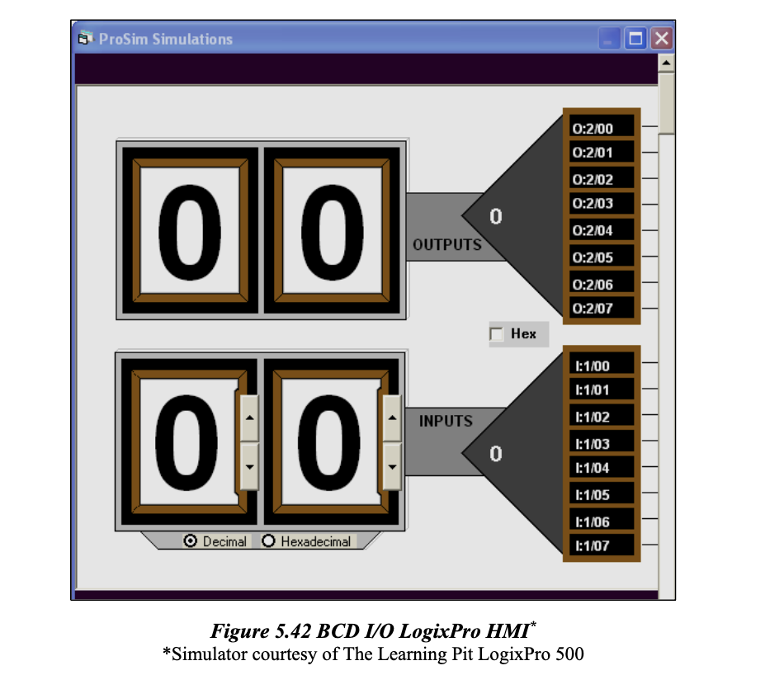Select the Decimal radio button

(x=190, y=541)
